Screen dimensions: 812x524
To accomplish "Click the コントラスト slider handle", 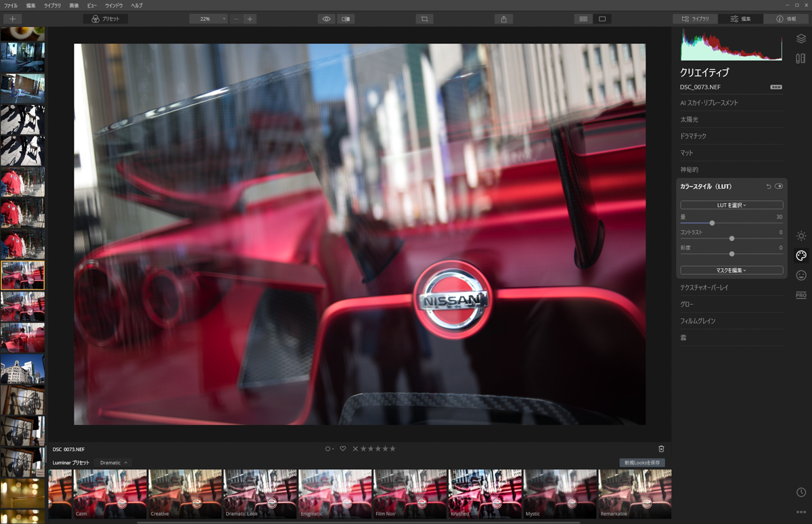I will click(x=731, y=238).
